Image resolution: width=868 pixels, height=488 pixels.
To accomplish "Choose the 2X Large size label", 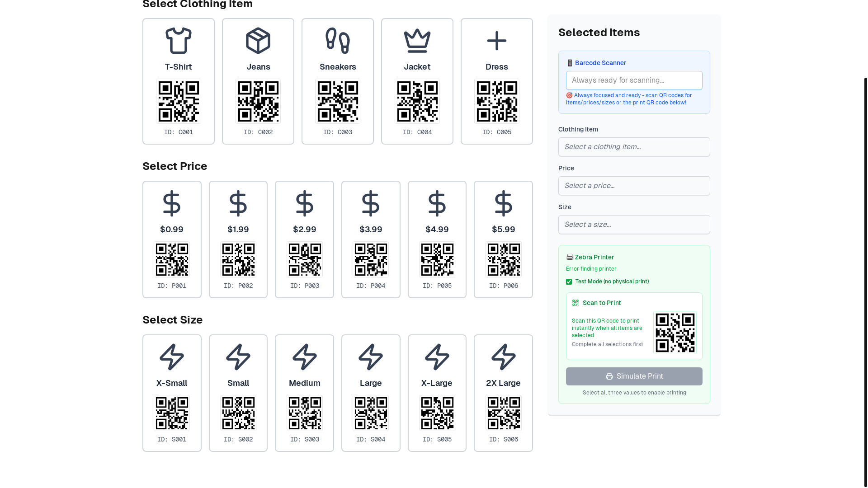I will [504, 383].
